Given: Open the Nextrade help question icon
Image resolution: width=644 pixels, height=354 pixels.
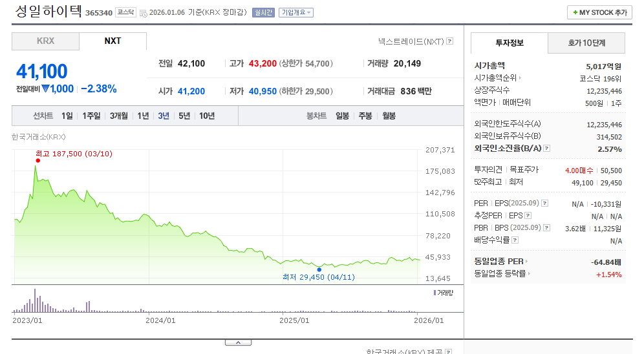Looking at the screenshot, I should pyautogui.click(x=450, y=41).
